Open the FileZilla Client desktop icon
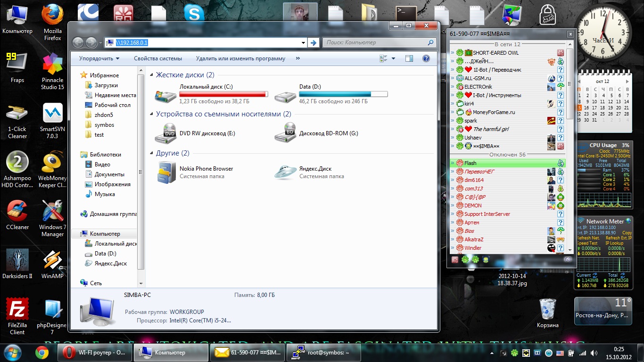 (17, 310)
